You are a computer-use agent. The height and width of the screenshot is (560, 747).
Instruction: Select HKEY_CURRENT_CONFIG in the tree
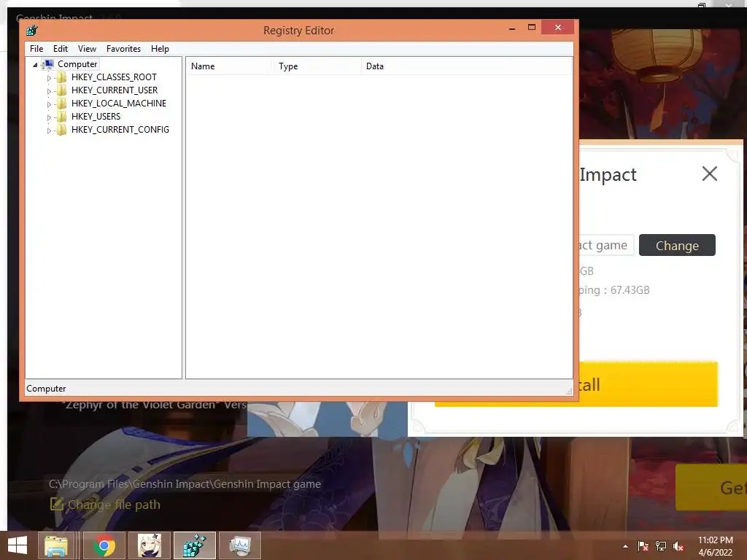click(120, 130)
